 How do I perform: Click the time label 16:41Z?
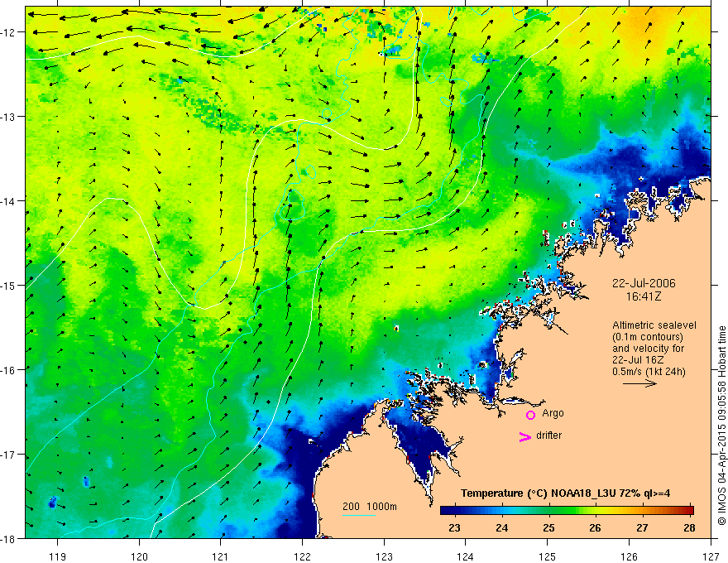(x=643, y=296)
